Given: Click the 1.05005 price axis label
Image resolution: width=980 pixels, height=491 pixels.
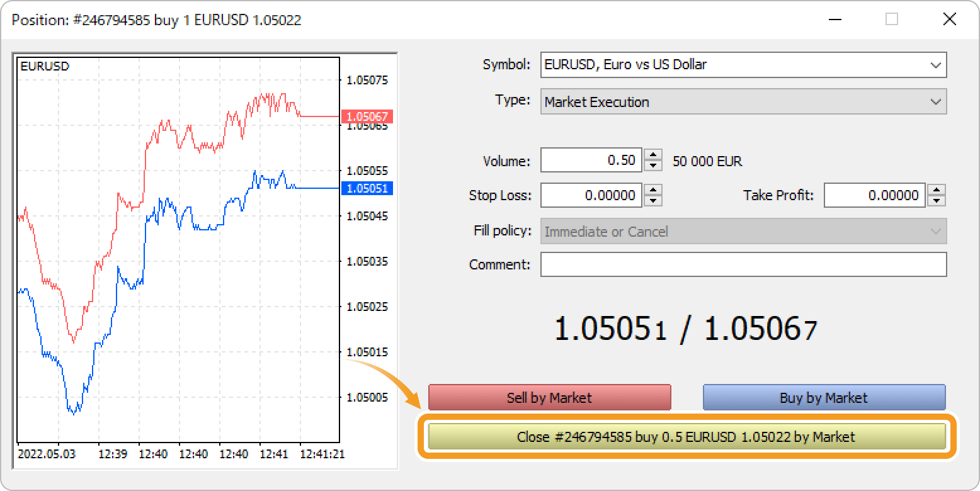Looking at the screenshot, I should coord(367,397).
